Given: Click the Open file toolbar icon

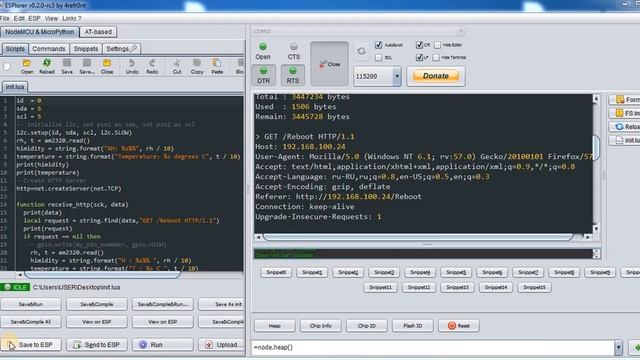Looking at the screenshot, I should [27, 67].
